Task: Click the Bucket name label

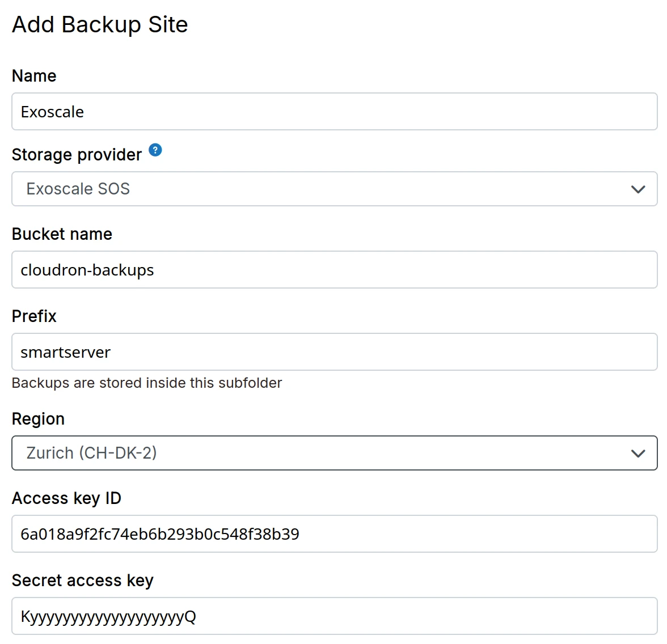Action: point(62,234)
